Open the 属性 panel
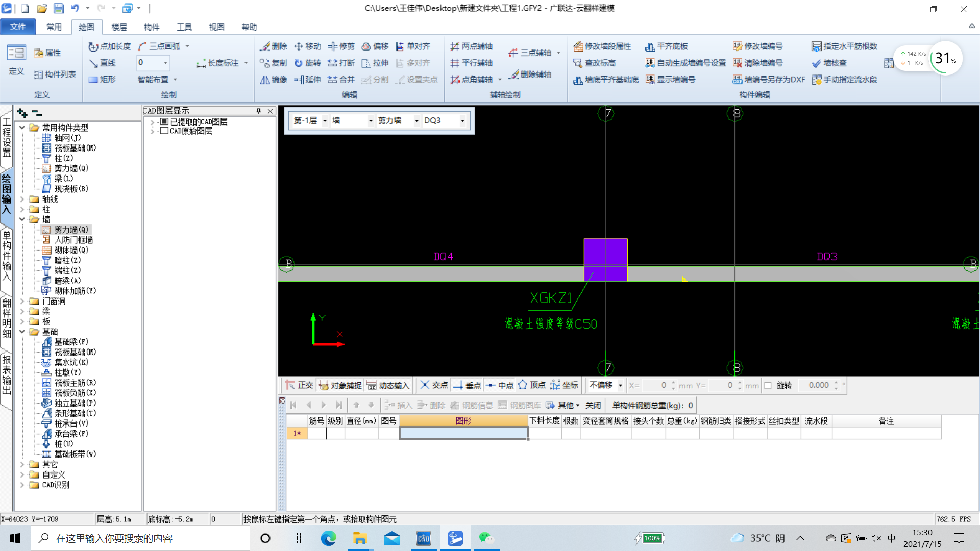 pos(47,53)
